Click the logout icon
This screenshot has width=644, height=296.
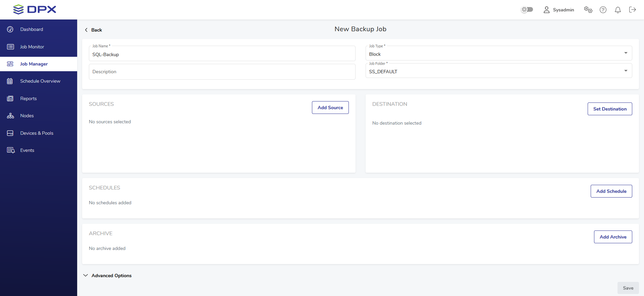[632, 10]
